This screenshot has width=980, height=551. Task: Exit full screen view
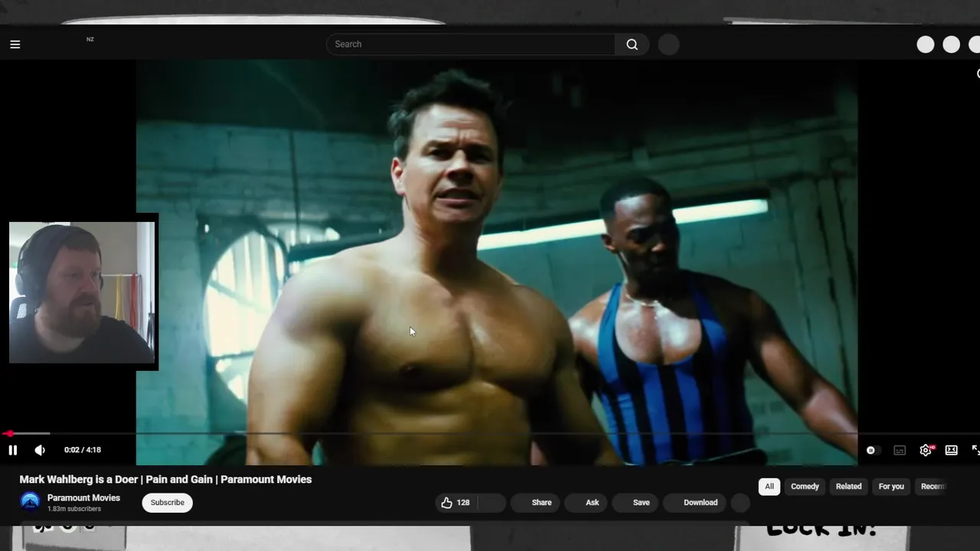(x=975, y=450)
